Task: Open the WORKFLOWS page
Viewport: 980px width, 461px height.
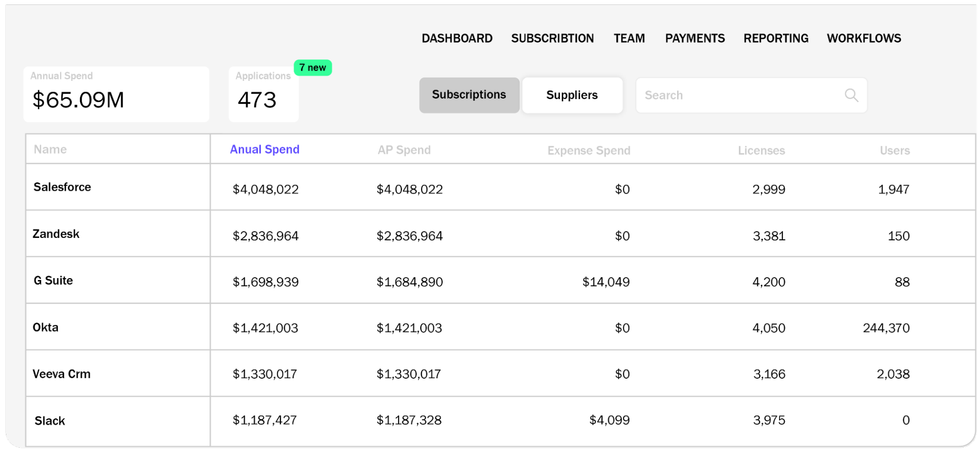Action: pos(863,38)
